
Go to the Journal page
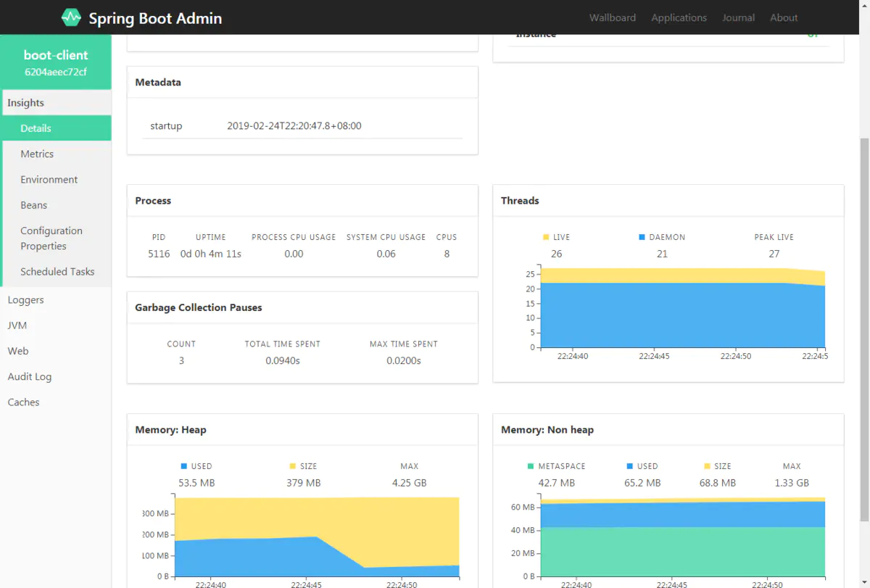point(738,17)
